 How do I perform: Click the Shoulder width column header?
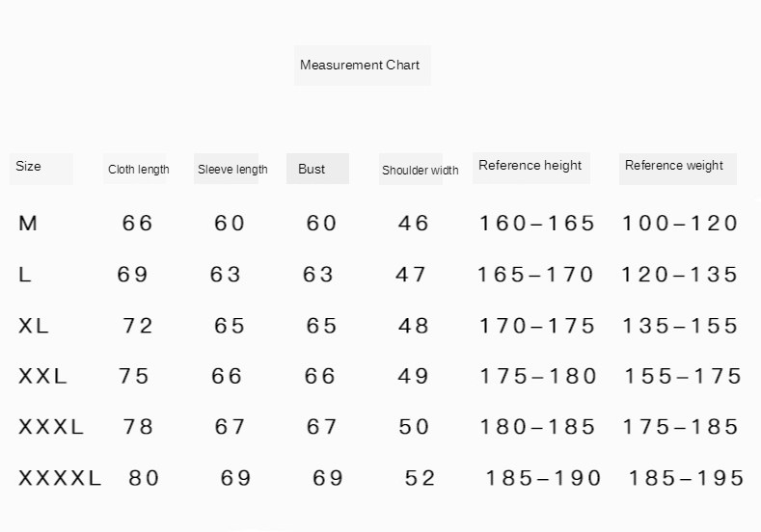(x=420, y=171)
